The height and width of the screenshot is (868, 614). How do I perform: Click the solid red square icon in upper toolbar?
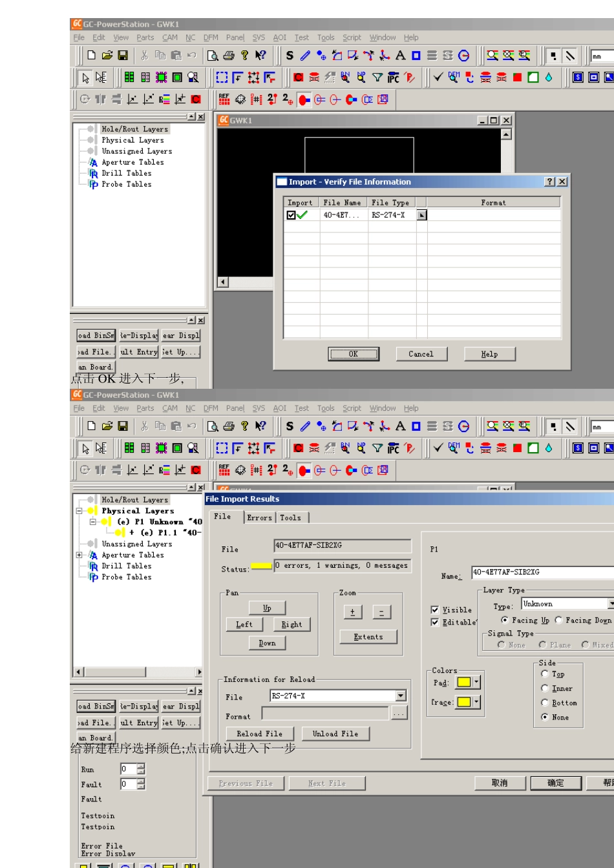(x=517, y=77)
